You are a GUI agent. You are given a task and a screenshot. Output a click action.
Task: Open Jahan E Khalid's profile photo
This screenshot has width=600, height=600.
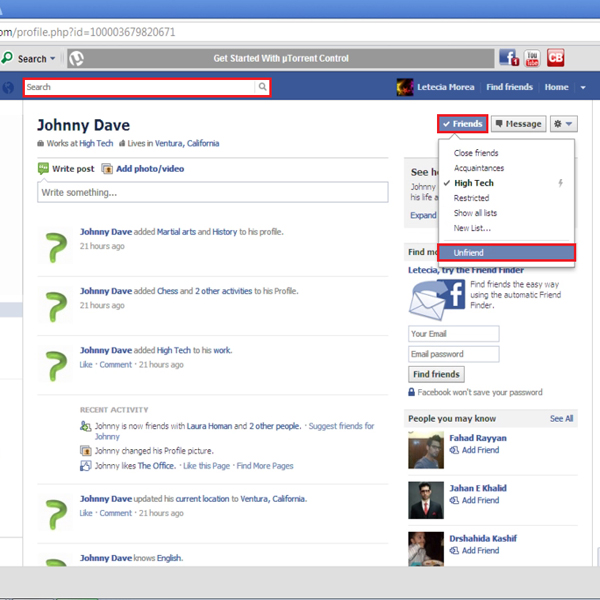[x=426, y=501]
